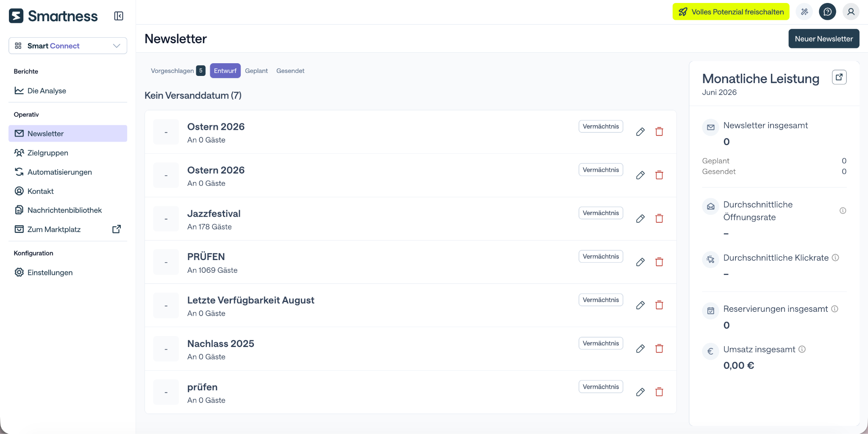The height and width of the screenshot is (434, 868).
Task: Show info for Durchschnittliche Klickrate
Action: click(x=835, y=258)
